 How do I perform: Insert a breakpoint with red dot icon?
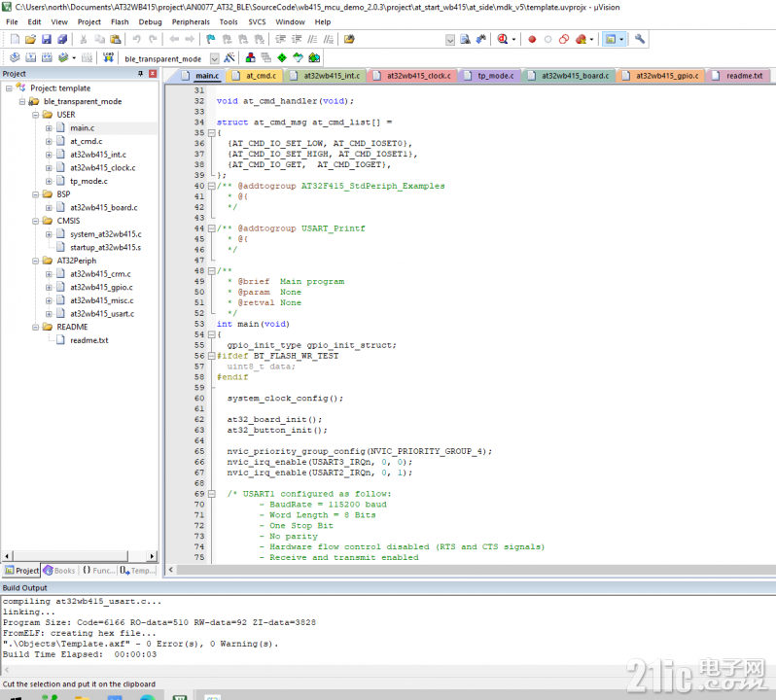tap(532, 39)
